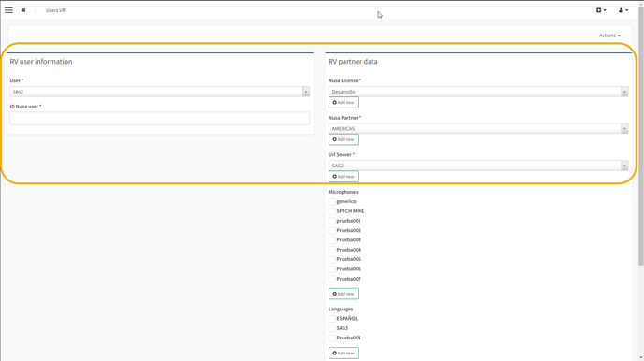This screenshot has height=361, width=644.
Task: Click the Microphones section label
Action: [344, 192]
